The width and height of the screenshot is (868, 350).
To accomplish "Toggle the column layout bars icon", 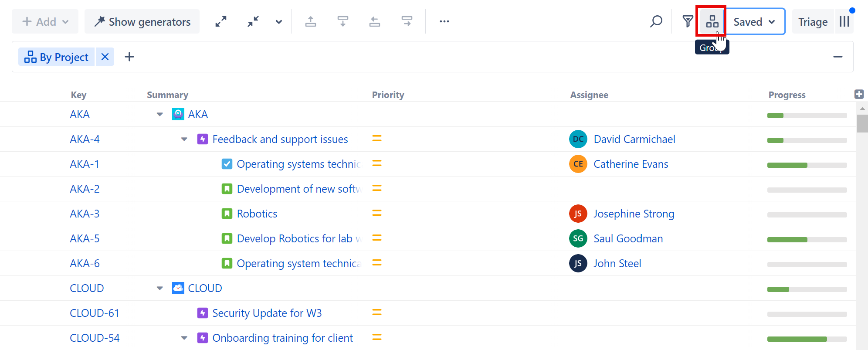I will pos(844,21).
